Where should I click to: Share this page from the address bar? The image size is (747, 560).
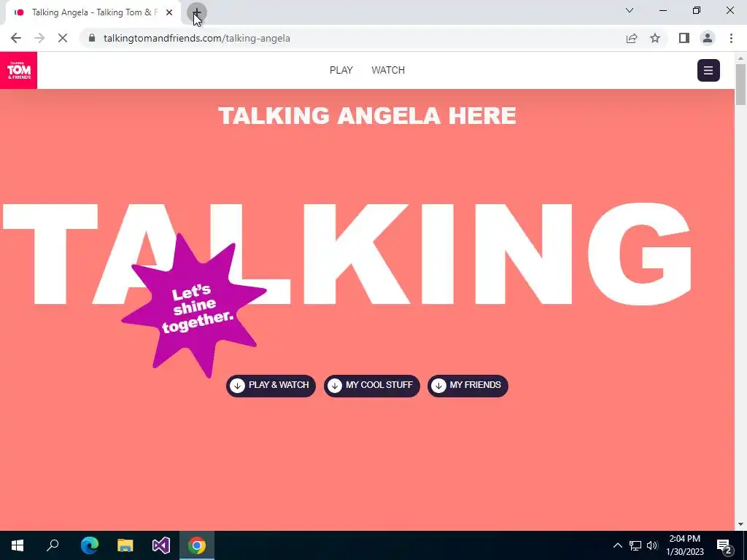tap(632, 38)
